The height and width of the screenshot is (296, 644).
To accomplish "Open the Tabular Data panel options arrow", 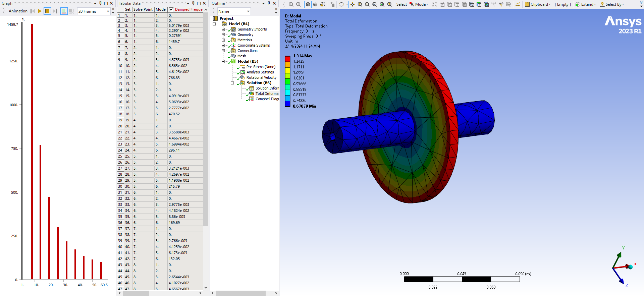I will [188, 3].
